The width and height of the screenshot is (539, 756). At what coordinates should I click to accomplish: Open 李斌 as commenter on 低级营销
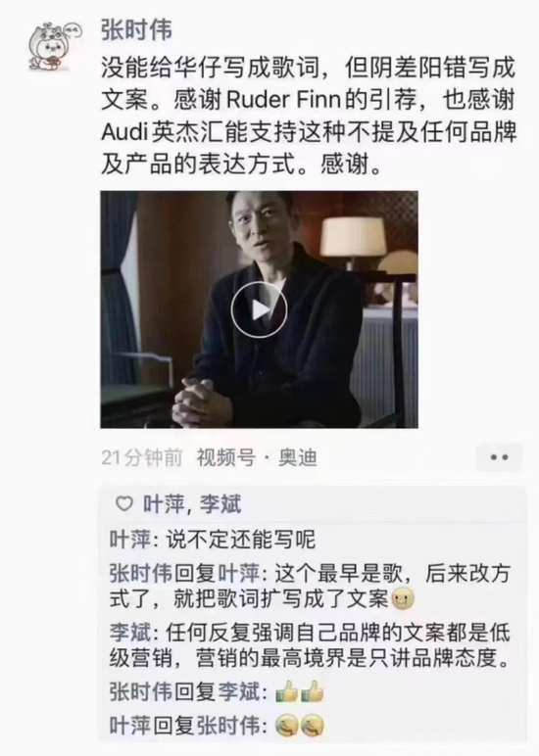pyautogui.click(x=129, y=633)
